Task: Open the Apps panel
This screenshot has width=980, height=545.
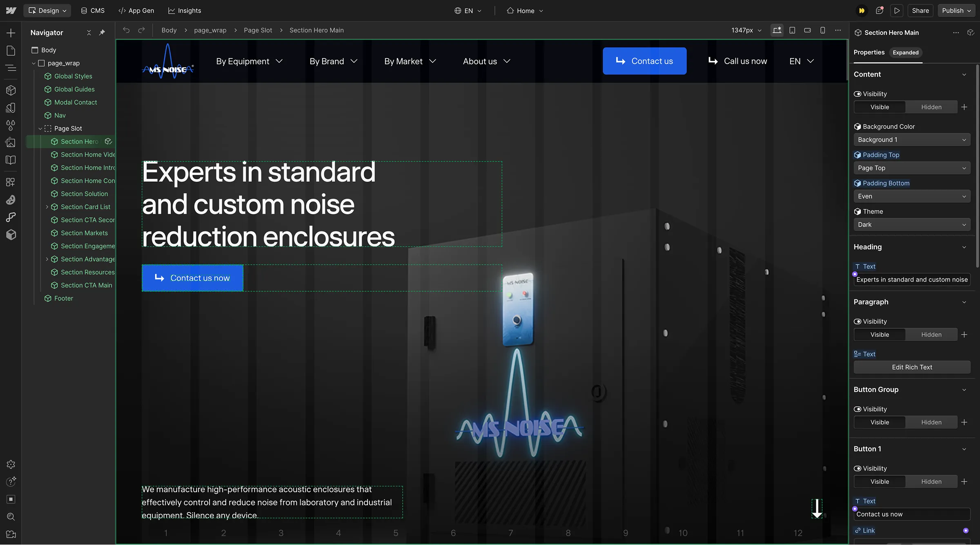Action: point(11,182)
